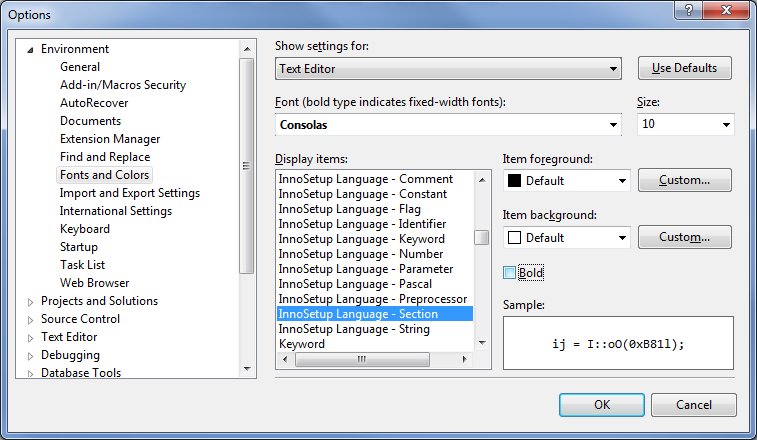The width and height of the screenshot is (757, 440).
Task: Expand the Debugging tree node
Action: coord(30,356)
